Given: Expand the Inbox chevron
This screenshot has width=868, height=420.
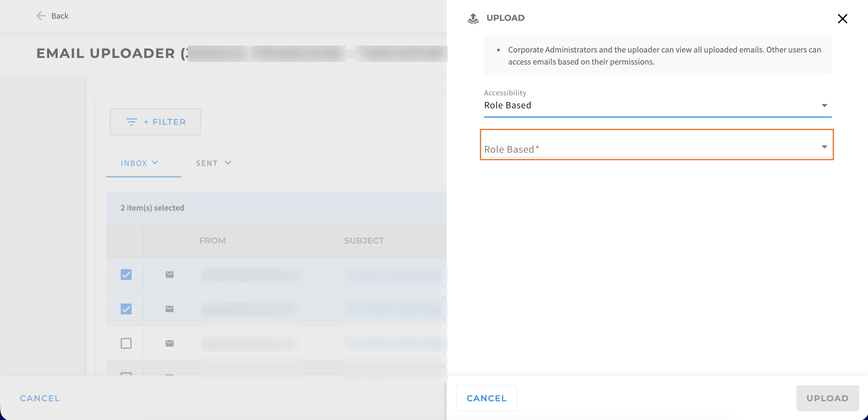Looking at the screenshot, I should 155,163.
